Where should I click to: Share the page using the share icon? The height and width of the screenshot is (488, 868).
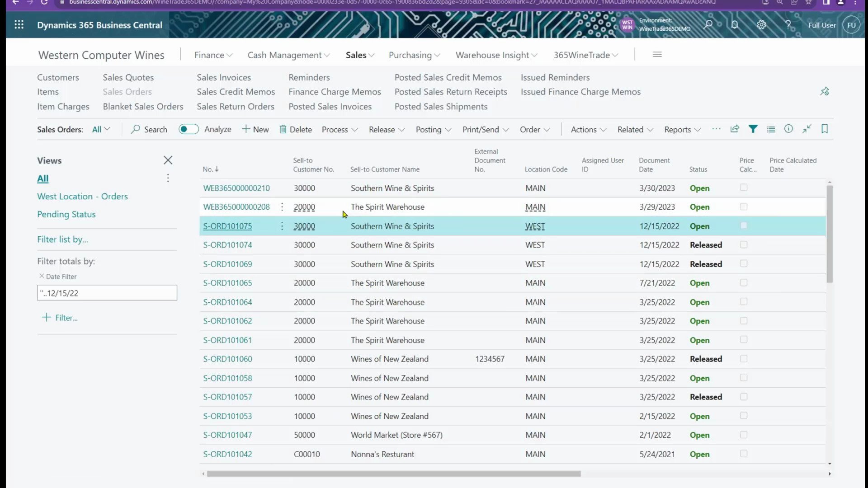(735, 129)
